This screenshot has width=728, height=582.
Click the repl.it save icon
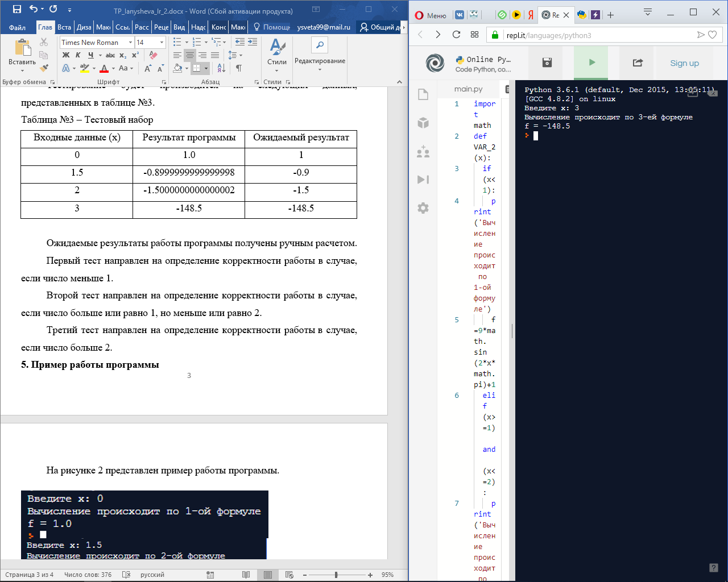(x=547, y=63)
